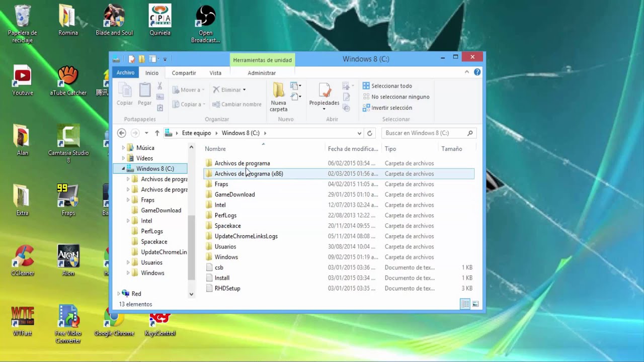
Task: Launch WTFast from the desktop
Action: click(x=23, y=320)
